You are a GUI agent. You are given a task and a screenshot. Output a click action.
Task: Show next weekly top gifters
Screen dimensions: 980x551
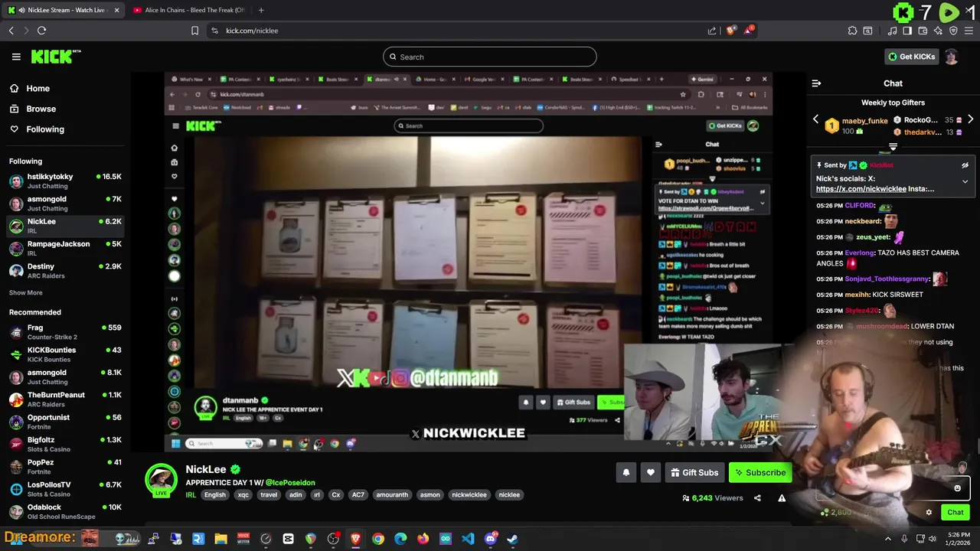970,120
